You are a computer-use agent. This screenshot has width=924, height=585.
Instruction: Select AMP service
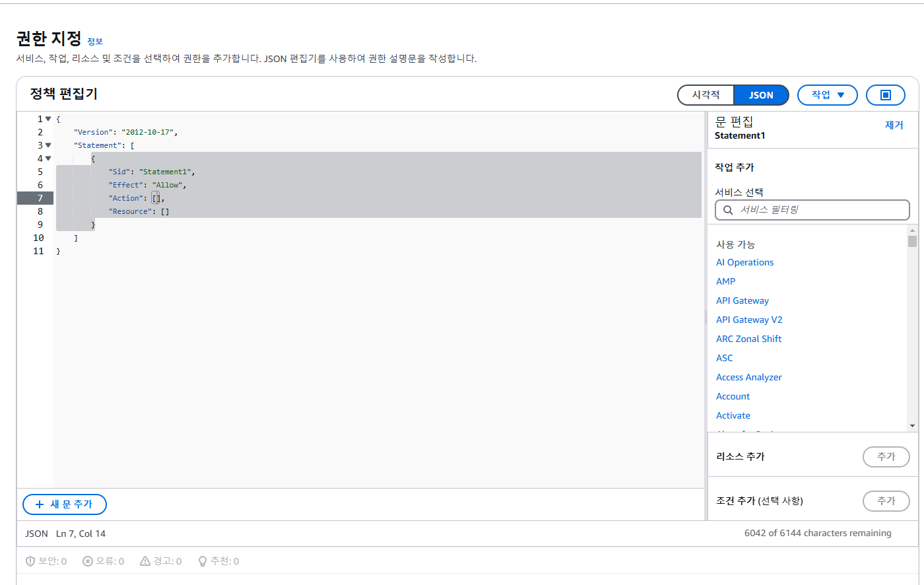[725, 281]
